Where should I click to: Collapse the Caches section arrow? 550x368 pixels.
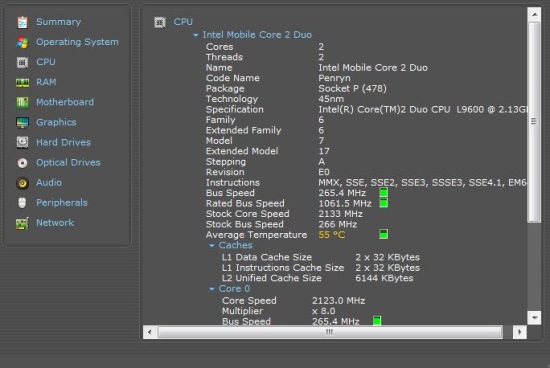[212, 246]
